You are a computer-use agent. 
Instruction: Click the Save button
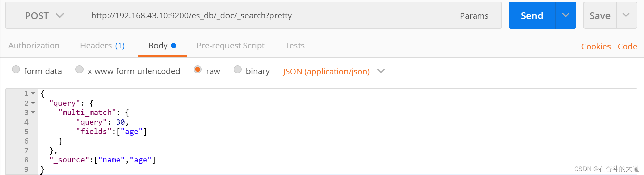click(x=600, y=16)
